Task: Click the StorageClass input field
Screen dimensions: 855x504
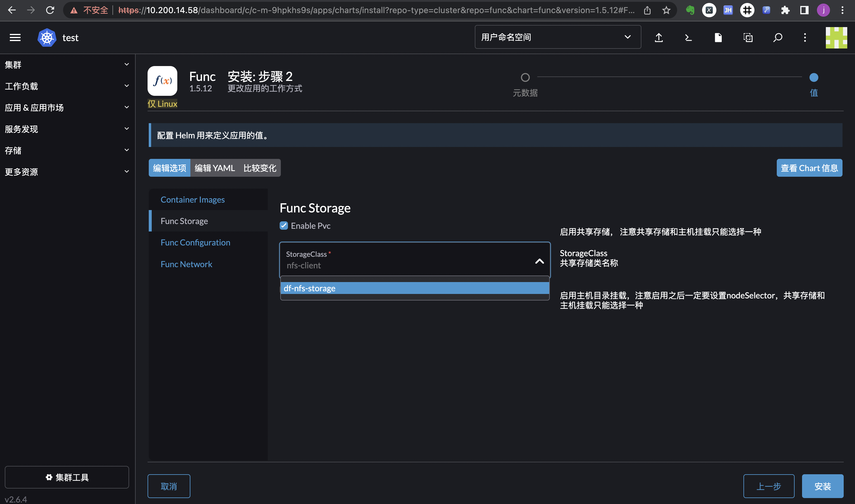Action: [415, 260]
